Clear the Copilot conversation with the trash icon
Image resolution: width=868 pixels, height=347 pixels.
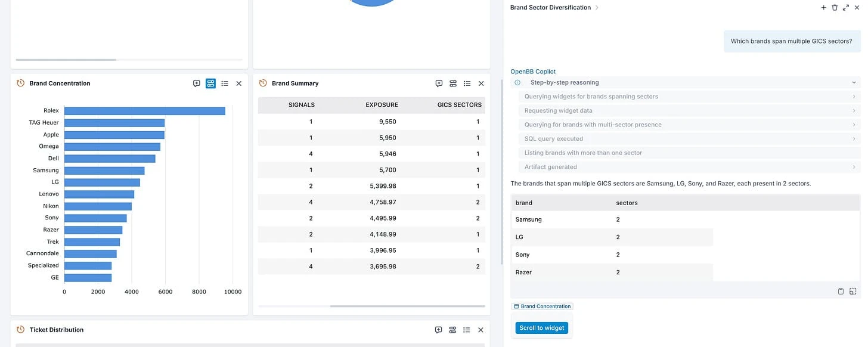[835, 7]
